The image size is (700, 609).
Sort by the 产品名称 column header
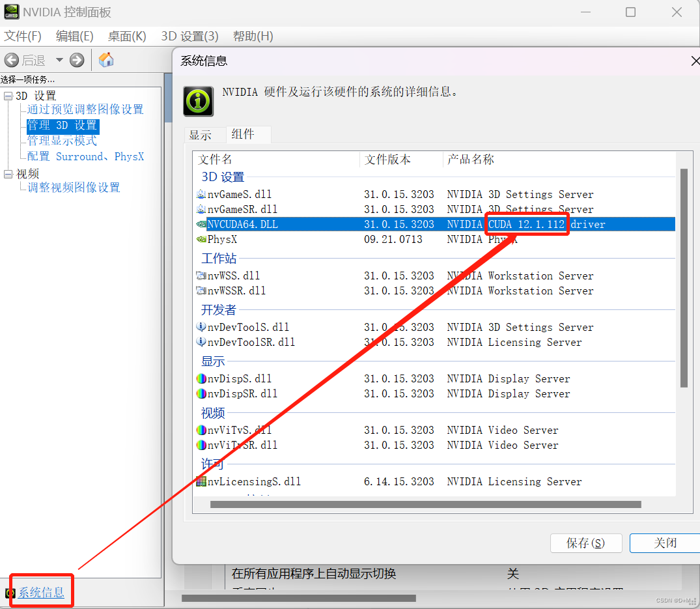(x=559, y=160)
